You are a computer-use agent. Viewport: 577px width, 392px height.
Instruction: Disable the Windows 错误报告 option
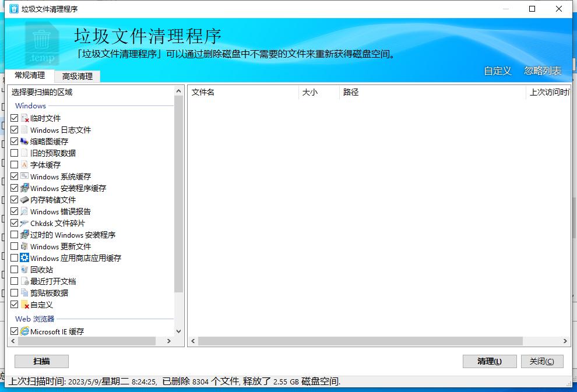[x=14, y=211]
